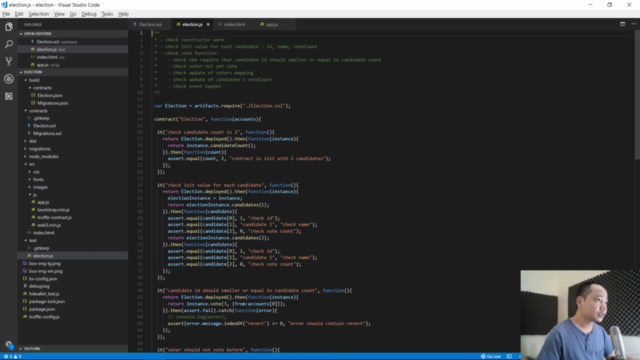
Task: Start Go Live server in status bar
Action: pos(491,356)
